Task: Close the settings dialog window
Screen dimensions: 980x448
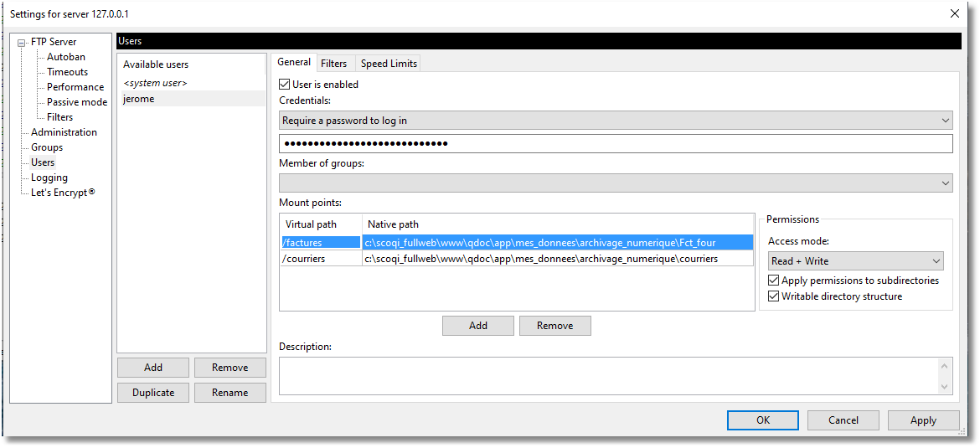Action: pos(955,13)
